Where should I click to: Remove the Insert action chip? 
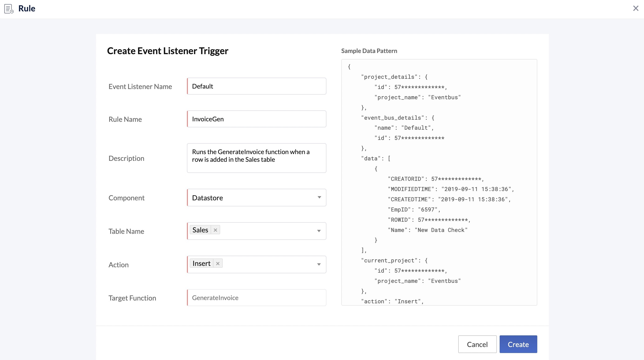tap(218, 263)
